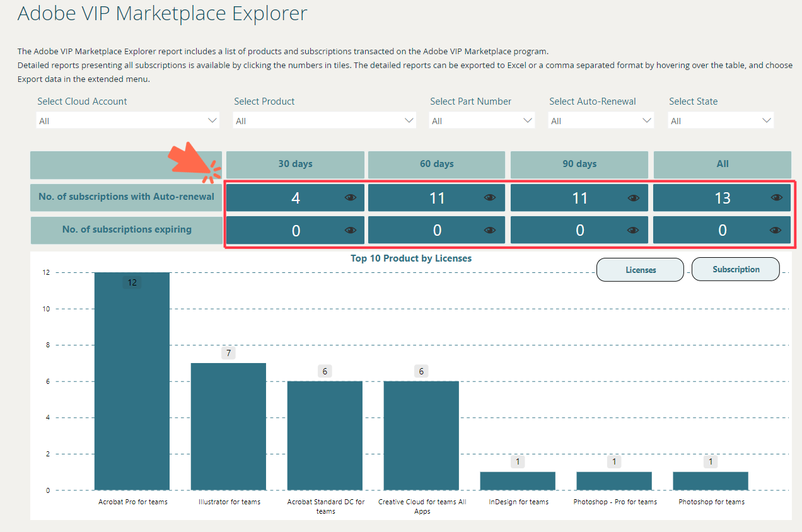Click the 90 days column header

[579, 165]
